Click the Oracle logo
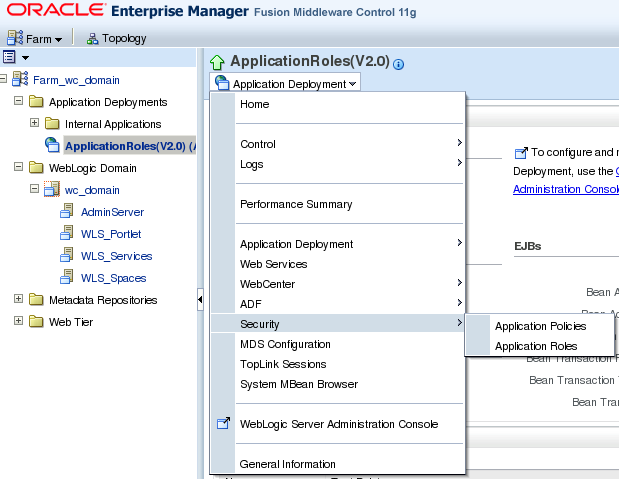 click(56, 9)
